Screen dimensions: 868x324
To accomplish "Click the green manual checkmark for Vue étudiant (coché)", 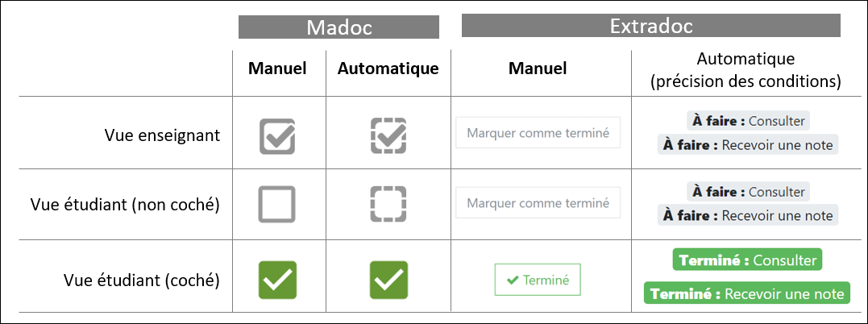I will pyautogui.click(x=277, y=280).
